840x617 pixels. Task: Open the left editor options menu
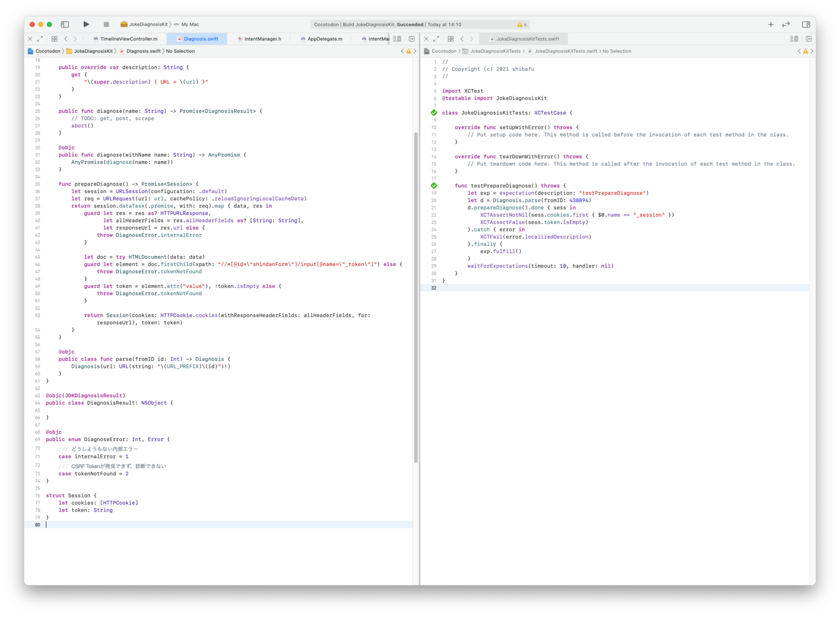397,39
